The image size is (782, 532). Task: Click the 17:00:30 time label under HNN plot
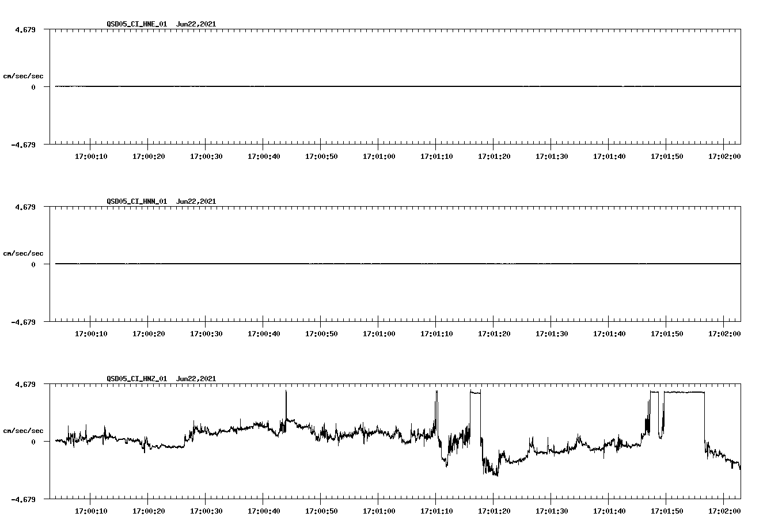pyautogui.click(x=206, y=334)
